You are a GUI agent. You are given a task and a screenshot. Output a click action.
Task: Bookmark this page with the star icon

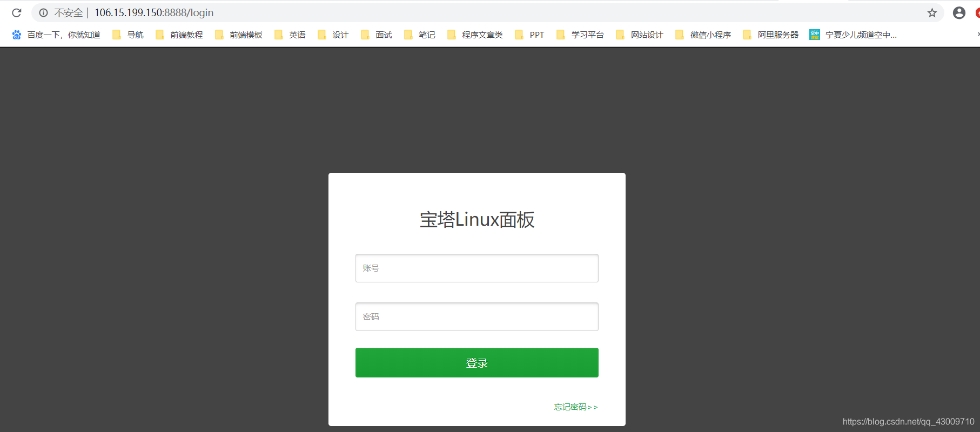pos(932,12)
